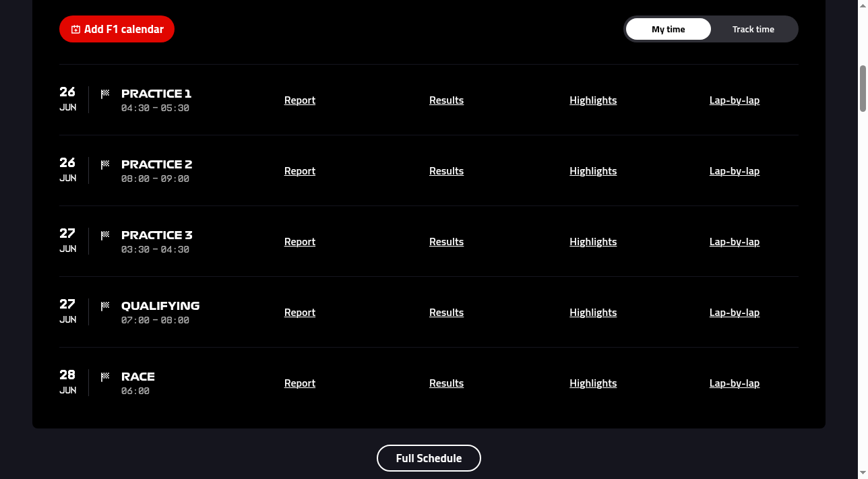
Task: Open Practice 3 Lap-by-lap
Action: [x=735, y=242]
